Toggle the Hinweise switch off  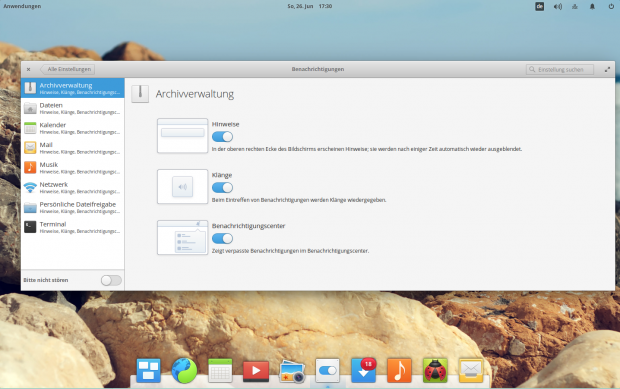point(222,137)
